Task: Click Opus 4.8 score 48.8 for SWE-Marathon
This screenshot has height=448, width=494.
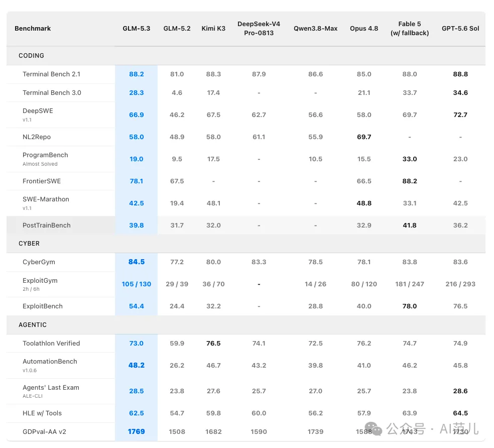Action: coord(364,203)
